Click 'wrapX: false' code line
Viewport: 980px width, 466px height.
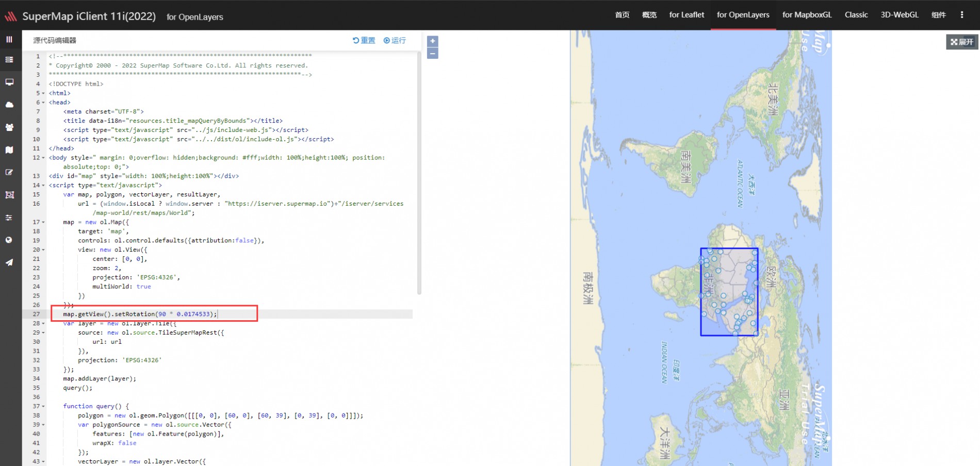pos(115,443)
